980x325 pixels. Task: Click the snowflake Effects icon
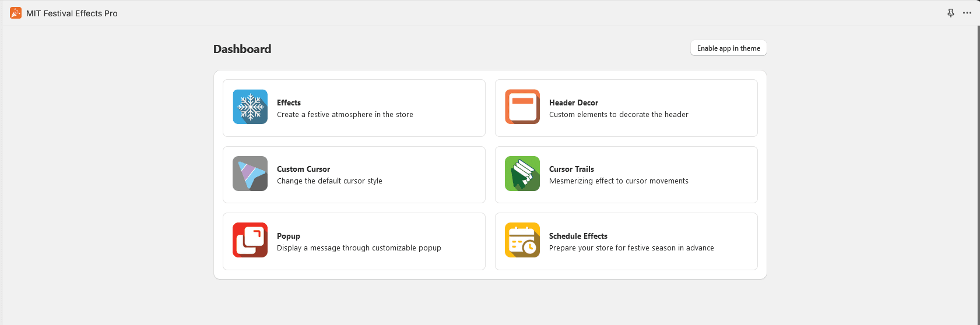[250, 107]
